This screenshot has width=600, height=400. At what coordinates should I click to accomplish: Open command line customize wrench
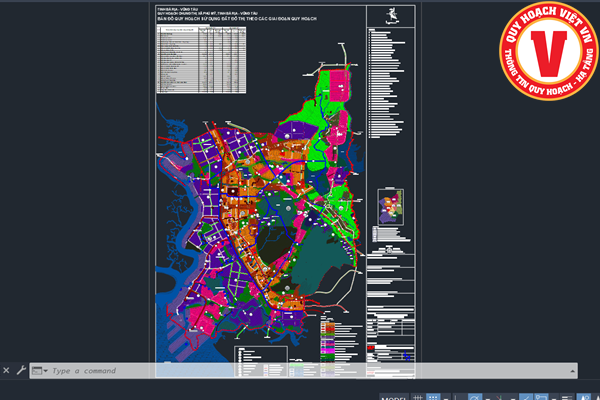20,370
